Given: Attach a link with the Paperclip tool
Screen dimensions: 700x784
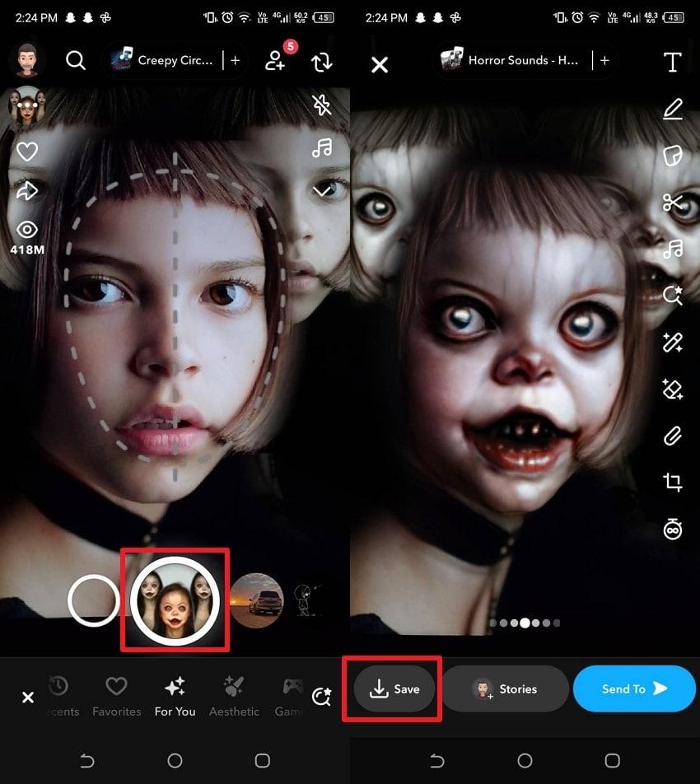Looking at the screenshot, I should [674, 436].
